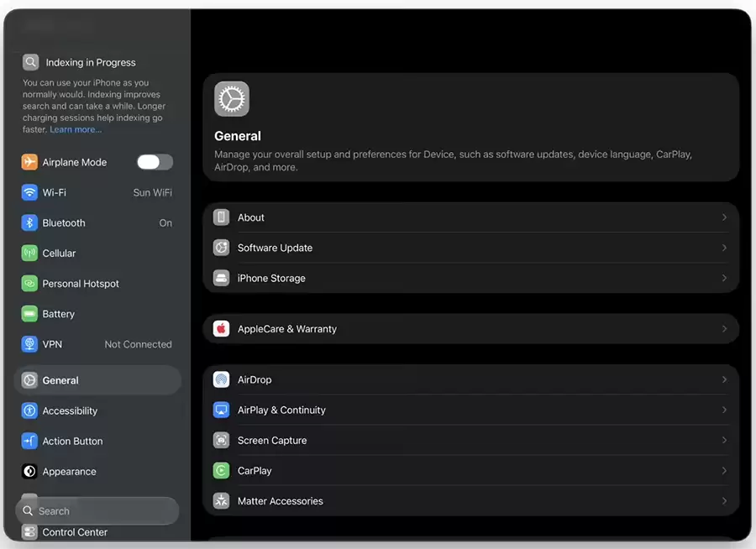
Task: Click the VPN Not Connected status
Action: tap(138, 344)
